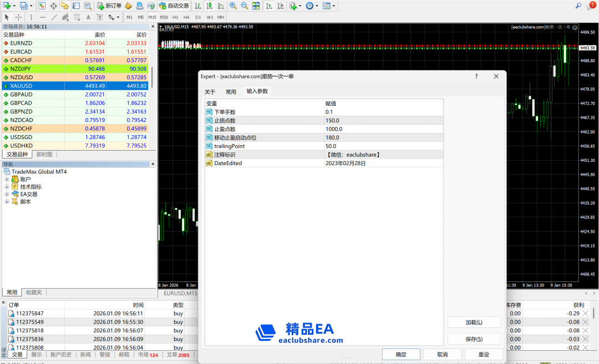The height and width of the screenshot is (364, 599).
Task: Switch chart to M5 timeframe
Action: pyautogui.click(x=141, y=17)
